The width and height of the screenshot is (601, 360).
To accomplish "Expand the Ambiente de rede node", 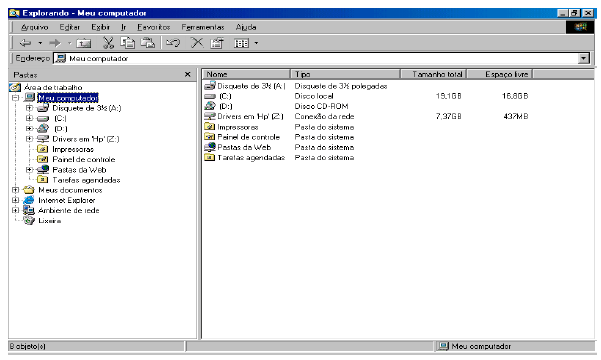I will point(16,210).
